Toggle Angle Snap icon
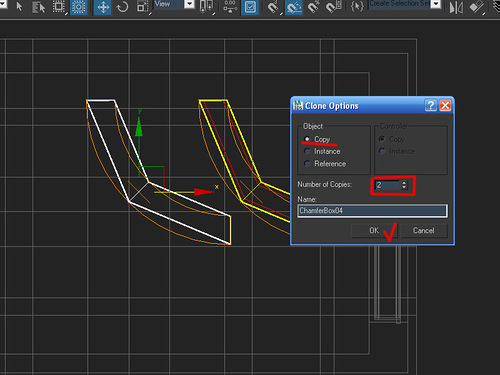This screenshot has height=375, width=500. pyautogui.click(x=294, y=7)
